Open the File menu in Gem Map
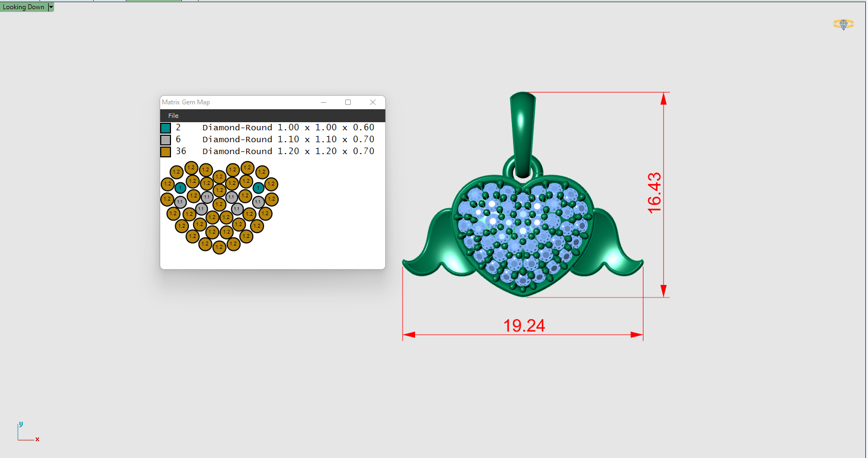The height and width of the screenshot is (458, 868). [173, 116]
